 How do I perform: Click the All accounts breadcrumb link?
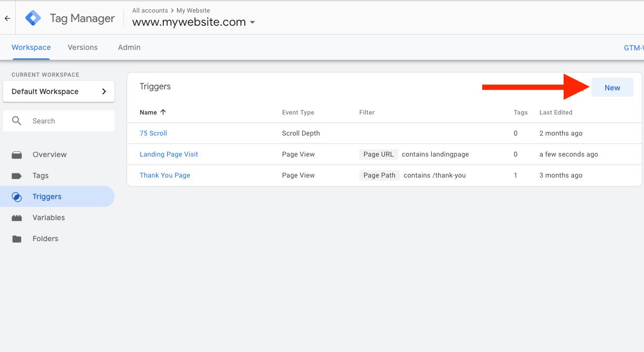click(150, 10)
